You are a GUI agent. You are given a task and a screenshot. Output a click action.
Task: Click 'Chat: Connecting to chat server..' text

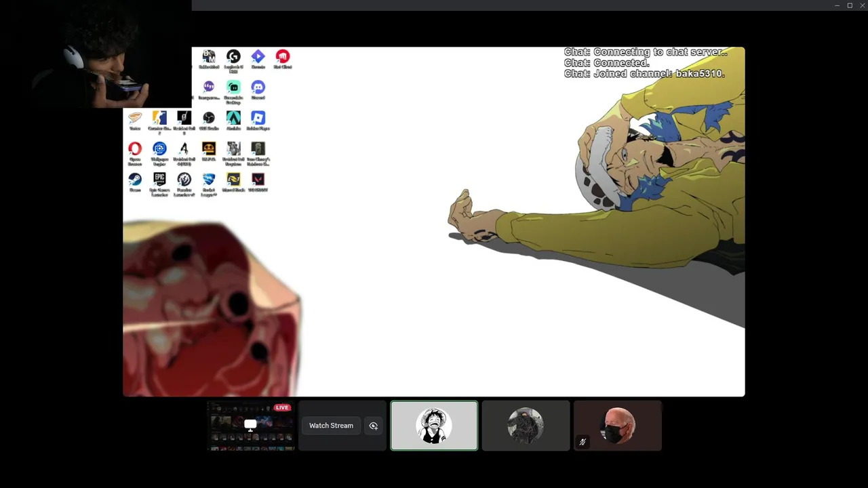click(x=646, y=52)
